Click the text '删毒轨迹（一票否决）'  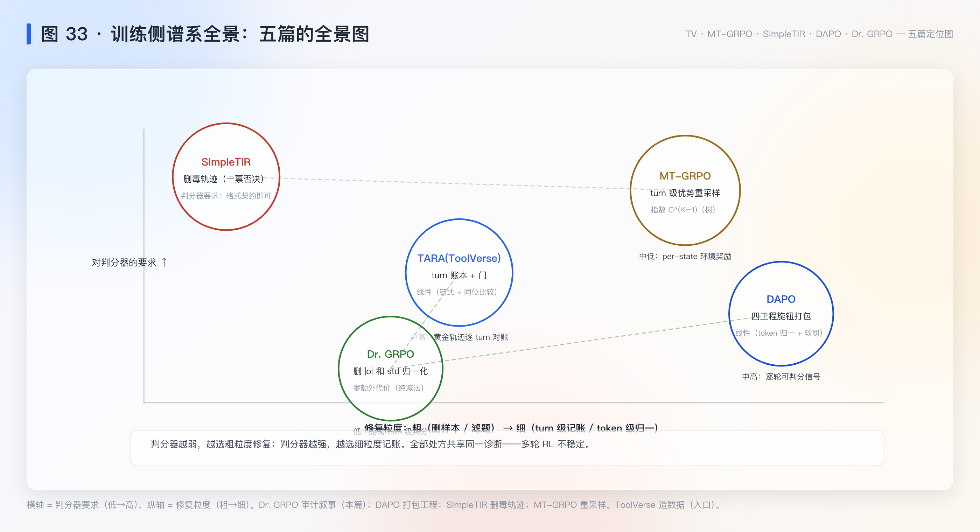[224, 179]
